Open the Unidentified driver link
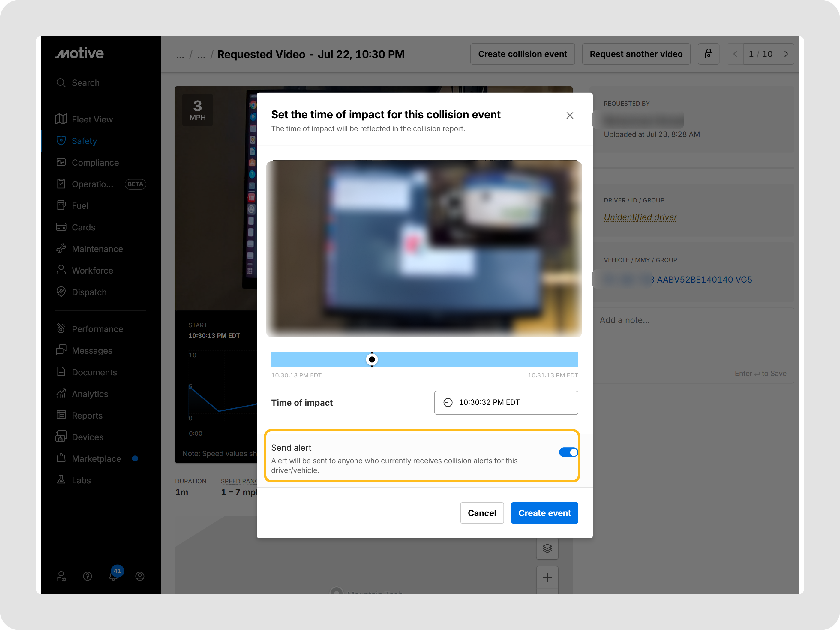Viewport: 840px width, 630px height. tap(640, 217)
